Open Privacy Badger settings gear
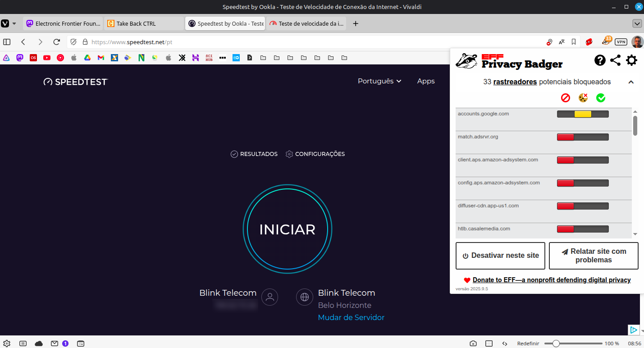This screenshot has width=644, height=348. click(x=631, y=60)
